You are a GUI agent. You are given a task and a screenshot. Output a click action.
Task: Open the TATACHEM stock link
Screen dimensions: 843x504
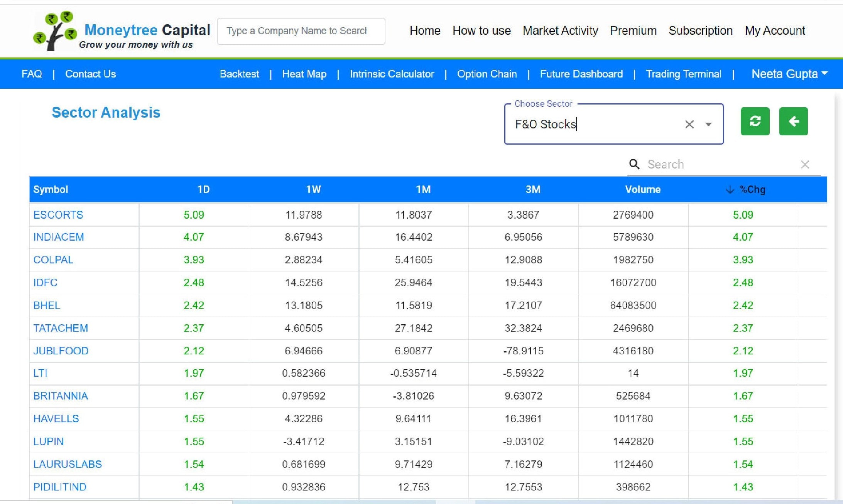(x=61, y=328)
